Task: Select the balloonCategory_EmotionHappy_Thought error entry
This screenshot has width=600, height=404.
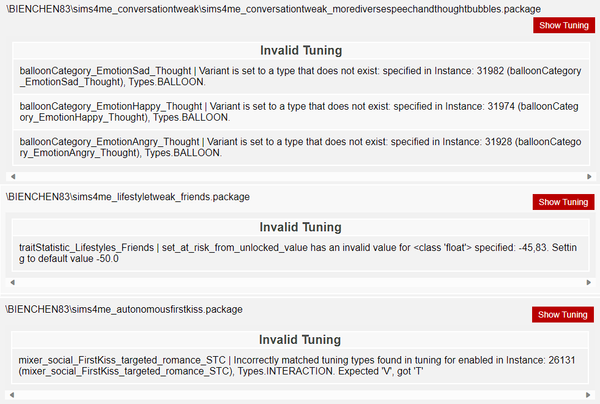Action: tap(299, 113)
